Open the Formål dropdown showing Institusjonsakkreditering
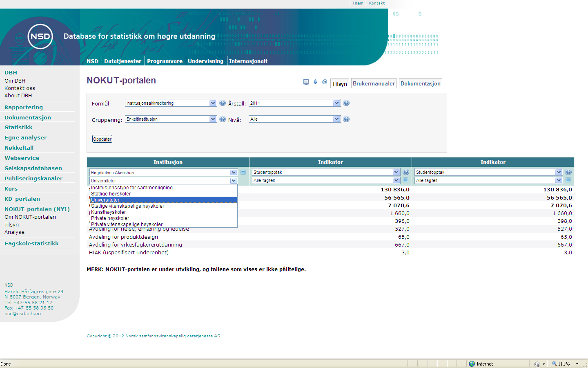The width and height of the screenshot is (588, 368). (x=171, y=103)
